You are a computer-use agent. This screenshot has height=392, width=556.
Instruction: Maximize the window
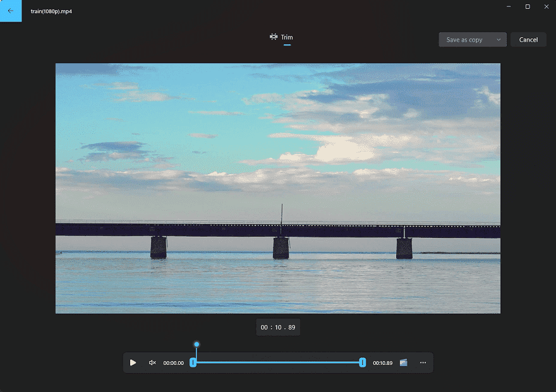click(x=528, y=7)
